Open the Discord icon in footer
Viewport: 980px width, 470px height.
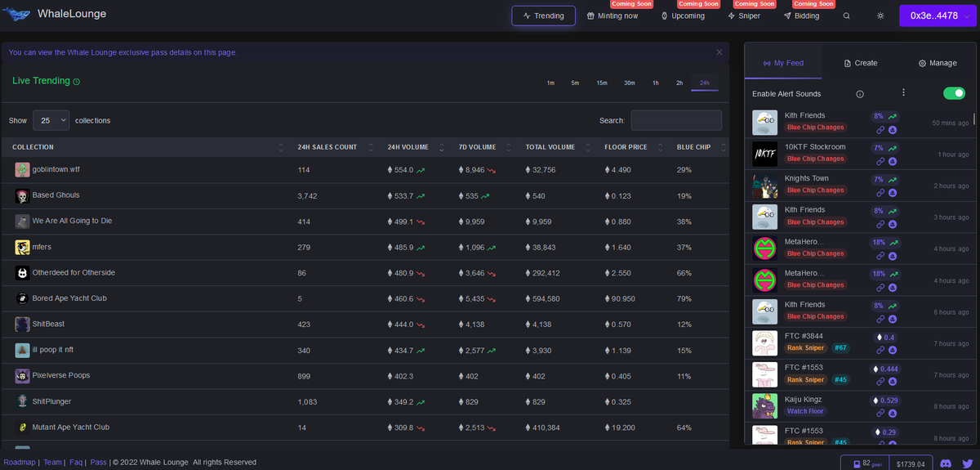point(947,463)
